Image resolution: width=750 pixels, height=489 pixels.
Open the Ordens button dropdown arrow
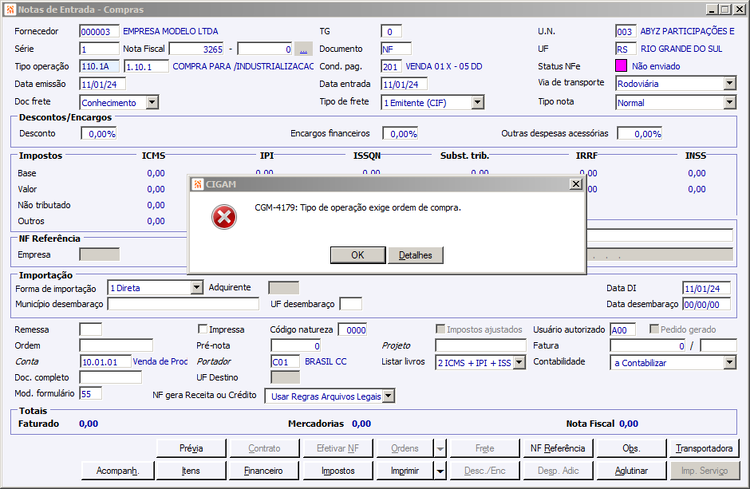click(440, 449)
